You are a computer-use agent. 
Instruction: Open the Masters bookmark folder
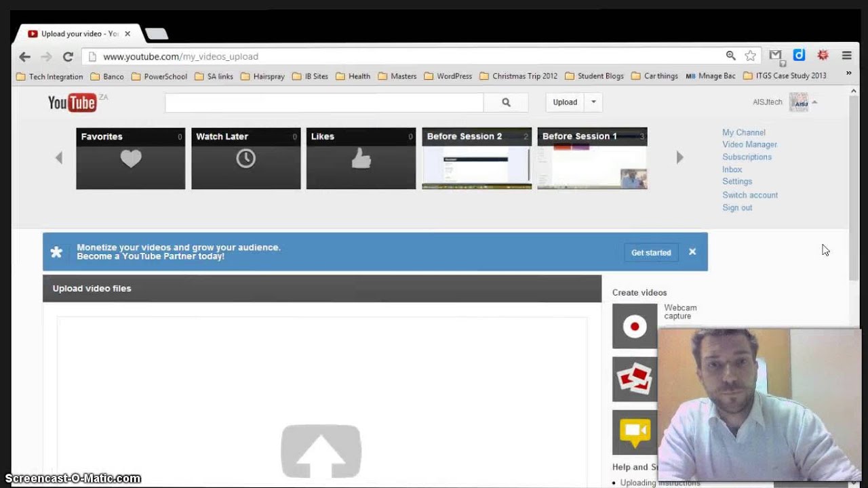[397, 77]
